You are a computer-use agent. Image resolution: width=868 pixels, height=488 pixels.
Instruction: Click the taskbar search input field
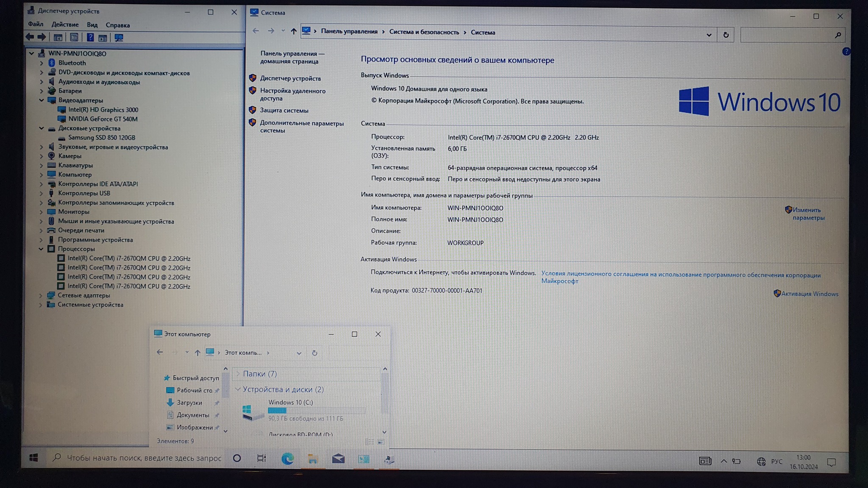pos(144,458)
